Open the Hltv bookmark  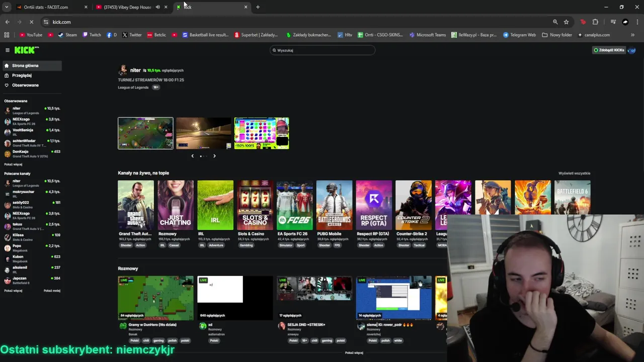tap(345, 35)
